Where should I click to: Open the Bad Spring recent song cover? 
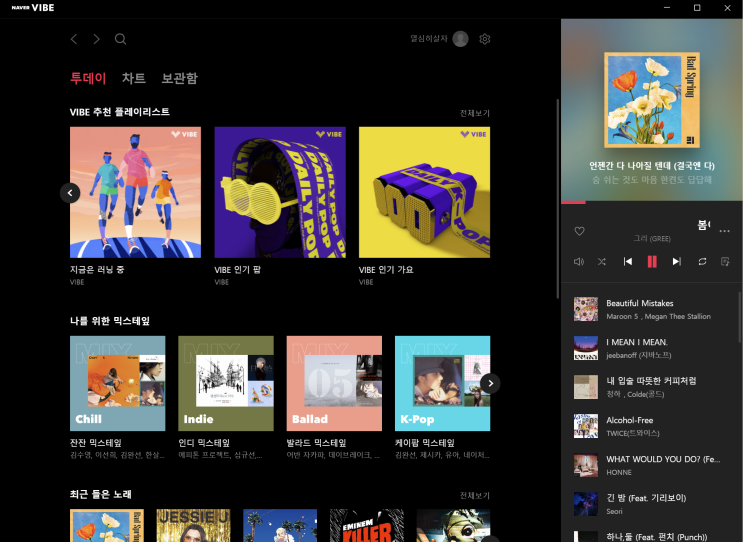coord(107,525)
